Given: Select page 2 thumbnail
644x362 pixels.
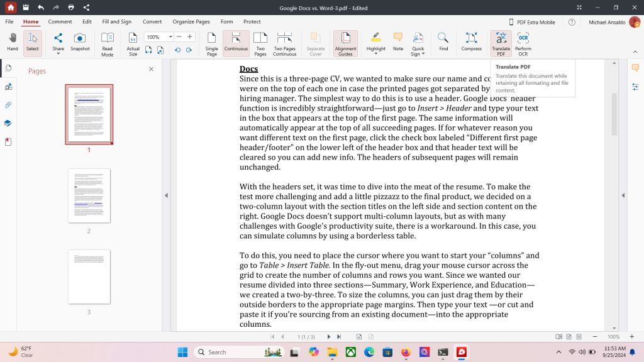Looking at the screenshot, I should click(x=89, y=196).
